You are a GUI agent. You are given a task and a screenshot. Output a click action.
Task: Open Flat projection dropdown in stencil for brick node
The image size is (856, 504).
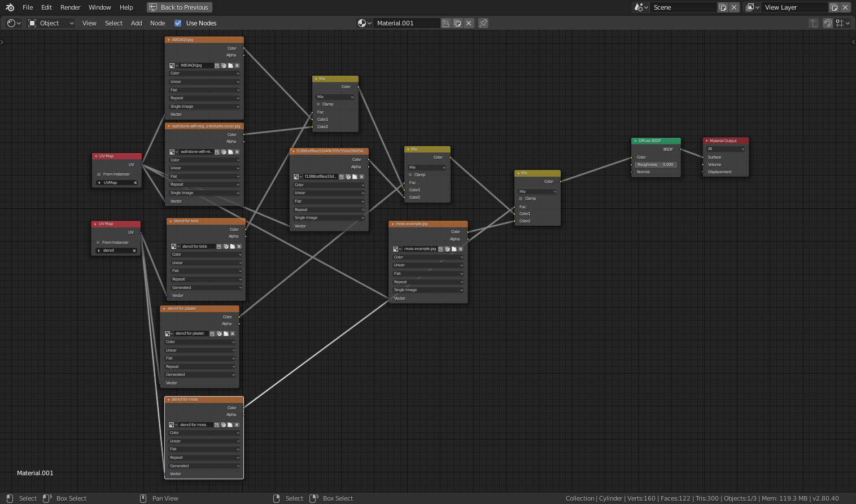point(207,271)
